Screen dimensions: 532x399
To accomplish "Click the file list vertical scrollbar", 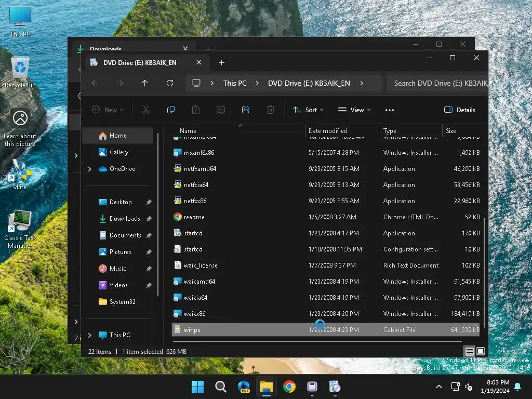I will (x=484, y=271).
